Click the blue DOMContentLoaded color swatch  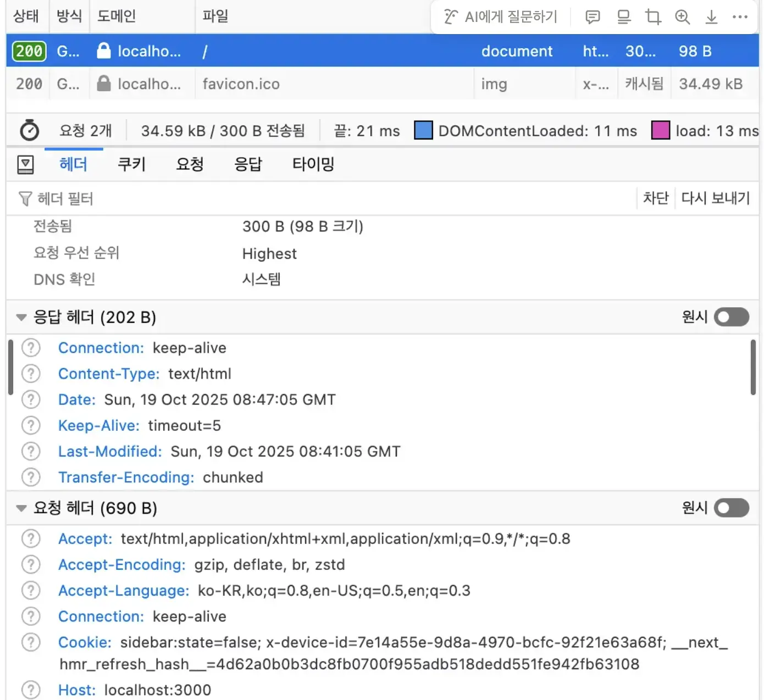point(423,131)
